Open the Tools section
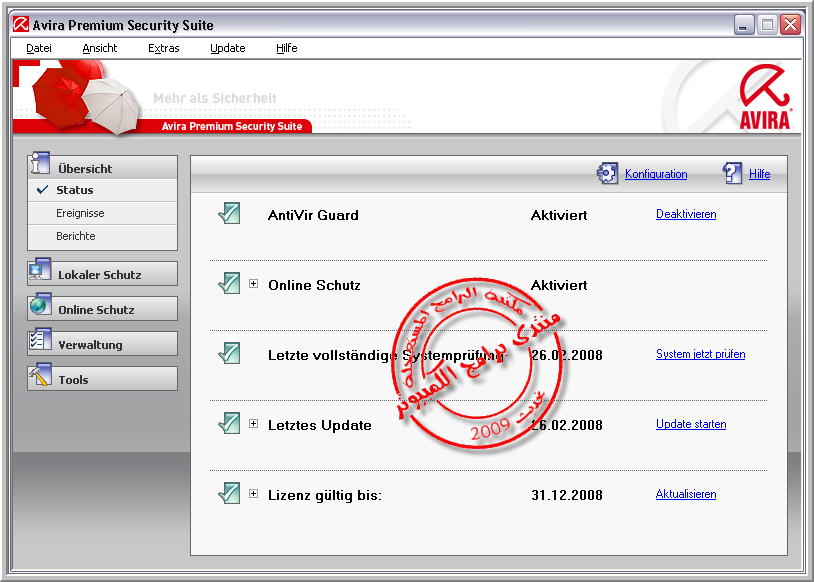The width and height of the screenshot is (814, 582). pyautogui.click(x=102, y=378)
